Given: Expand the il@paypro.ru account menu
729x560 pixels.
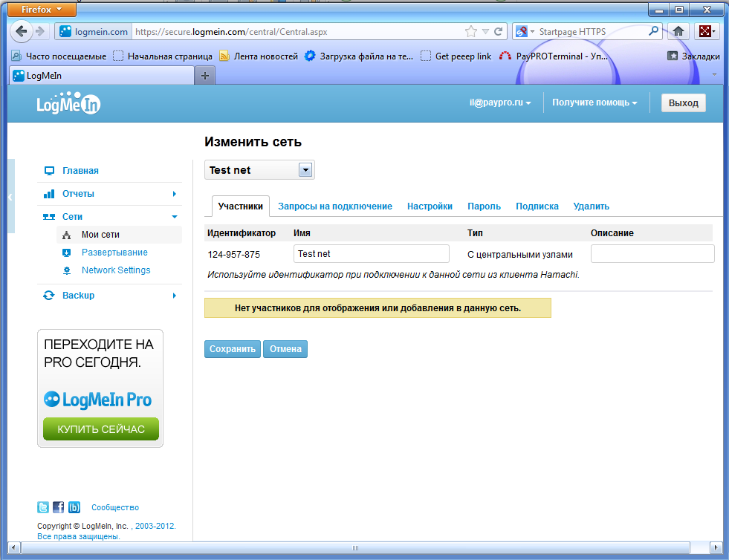Looking at the screenshot, I should pyautogui.click(x=499, y=103).
